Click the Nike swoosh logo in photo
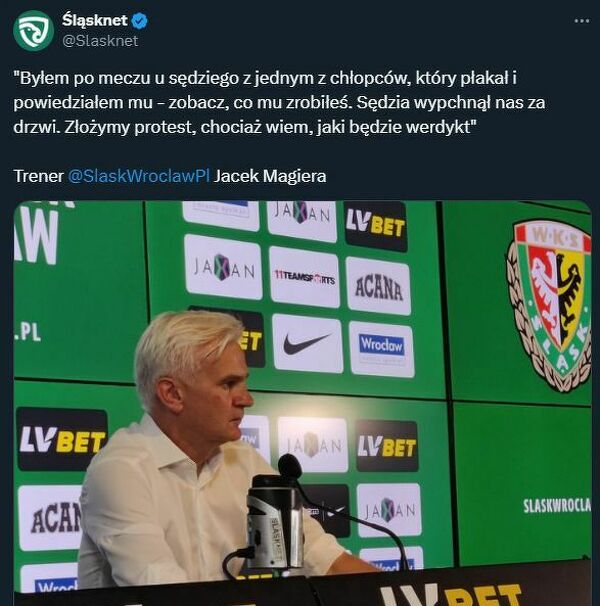The height and width of the screenshot is (606, 600). [307, 344]
